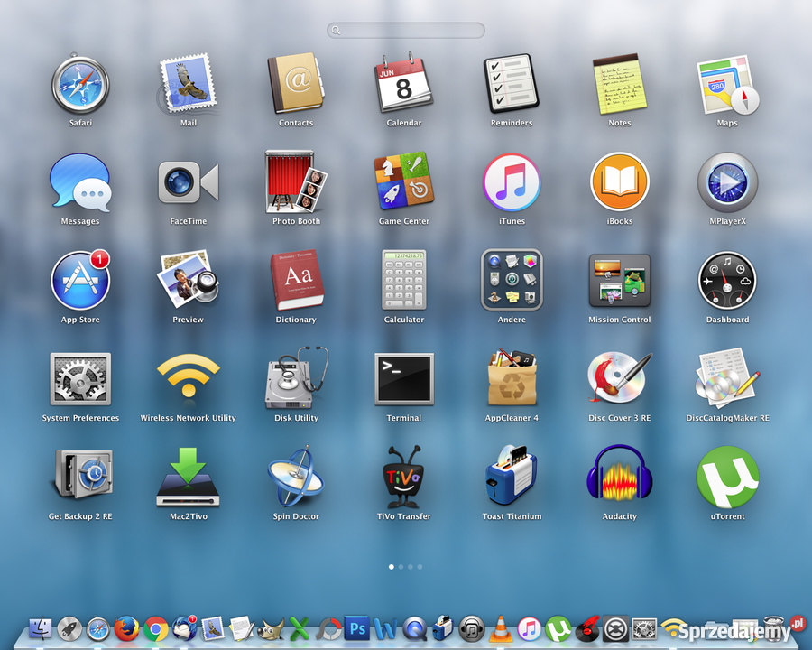Image resolution: width=812 pixels, height=650 pixels.
Task: Open DiscCatalogMaker RE
Action: (727, 379)
